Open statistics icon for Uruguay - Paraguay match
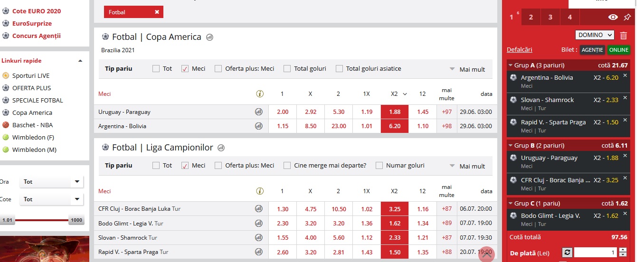 (259, 112)
